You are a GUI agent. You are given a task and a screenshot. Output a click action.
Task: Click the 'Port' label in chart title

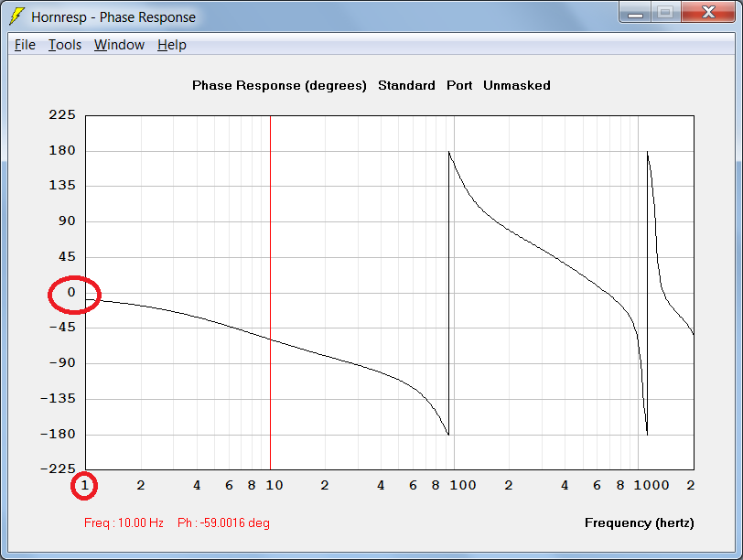coord(459,86)
